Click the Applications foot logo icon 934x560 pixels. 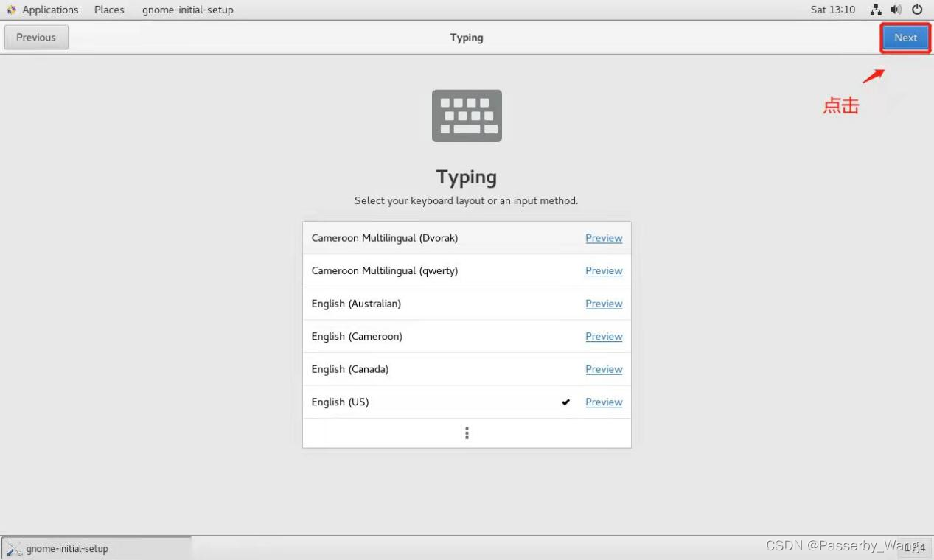tap(11, 10)
